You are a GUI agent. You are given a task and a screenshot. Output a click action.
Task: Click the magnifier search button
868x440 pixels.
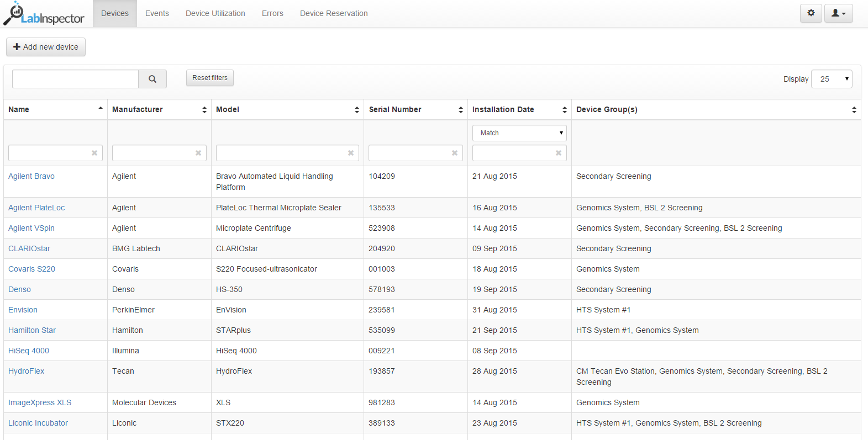coord(152,79)
